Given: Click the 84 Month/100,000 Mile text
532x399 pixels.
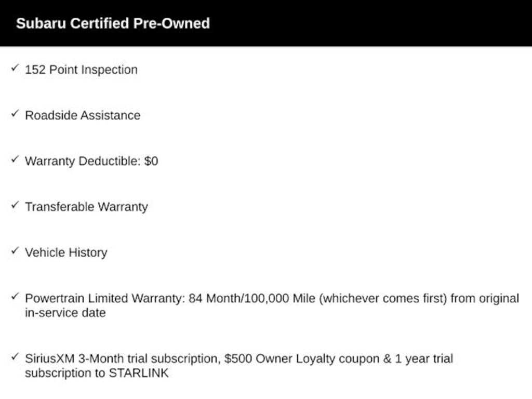Looking at the screenshot, I should (x=252, y=299).
